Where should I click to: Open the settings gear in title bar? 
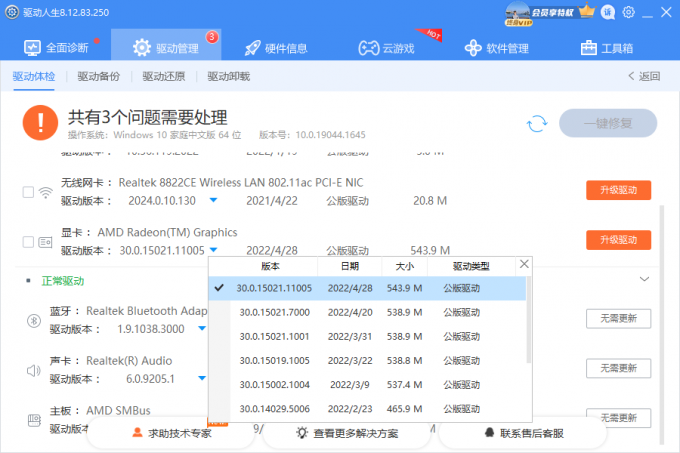coord(628,12)
